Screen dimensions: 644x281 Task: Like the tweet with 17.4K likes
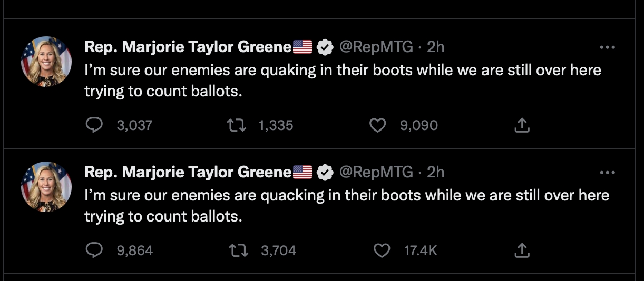point(381,250)
